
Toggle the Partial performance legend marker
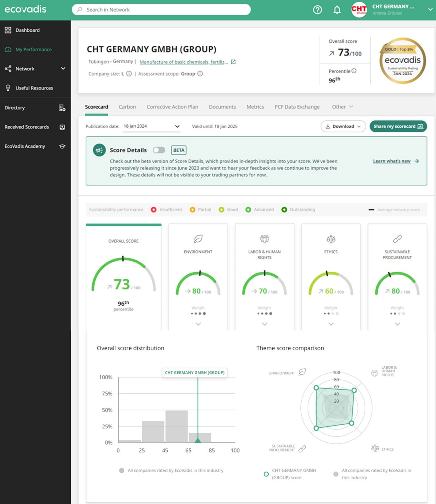(x=192, y=209)
